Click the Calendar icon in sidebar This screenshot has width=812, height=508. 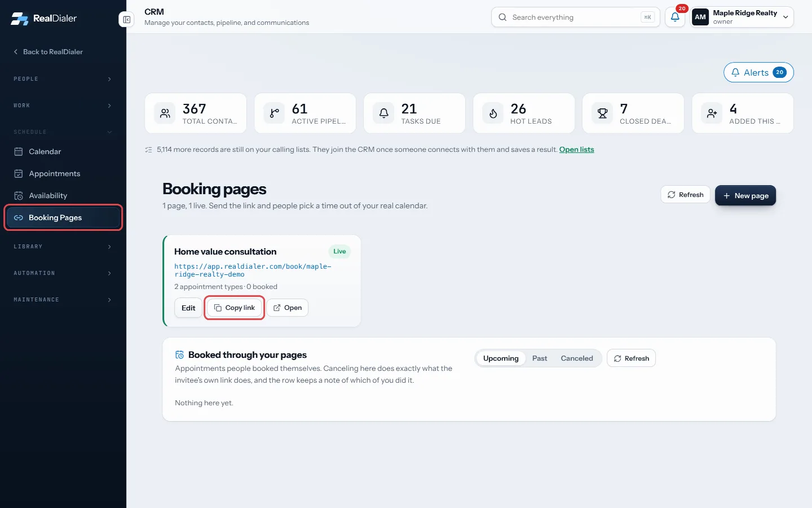pos(19,151)
